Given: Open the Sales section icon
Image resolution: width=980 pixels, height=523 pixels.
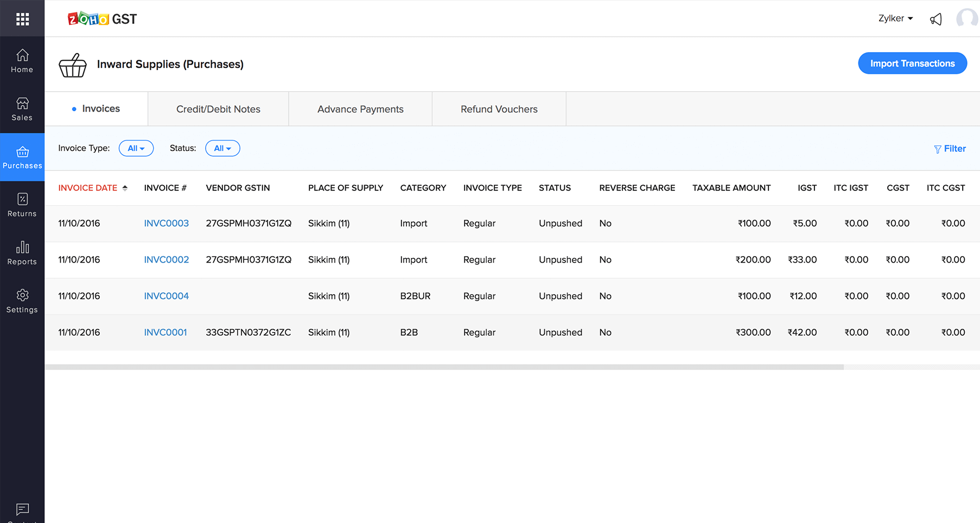Looking at the screenshot, I should [x=22, y=109].
